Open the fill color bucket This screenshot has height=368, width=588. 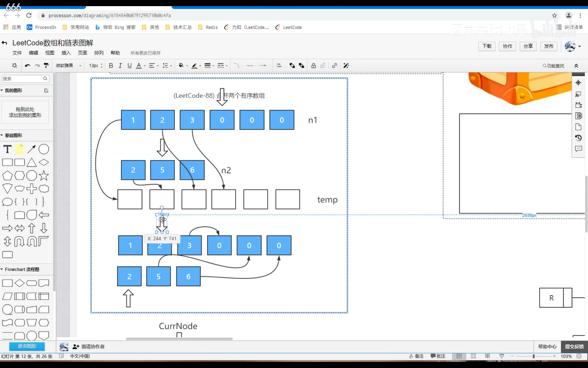(183, 65)
